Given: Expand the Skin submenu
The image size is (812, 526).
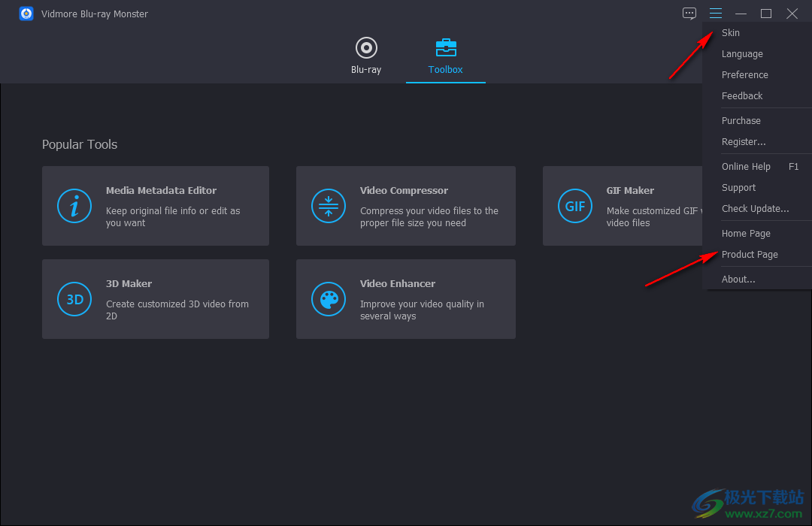Looking at the screenshot, I should click(731, 33).
